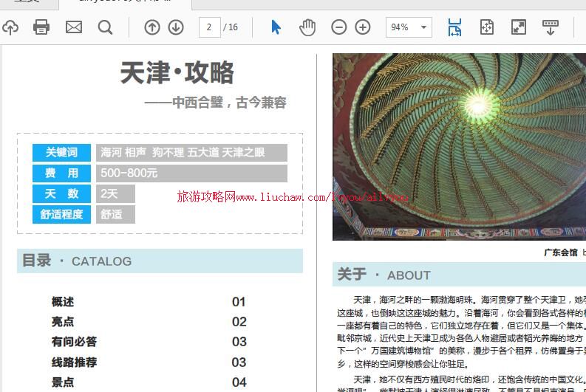Image resolution: width=586 pixels, height=392 pixels.
Task: Print the document with printer icon
Action: [41, 27]
